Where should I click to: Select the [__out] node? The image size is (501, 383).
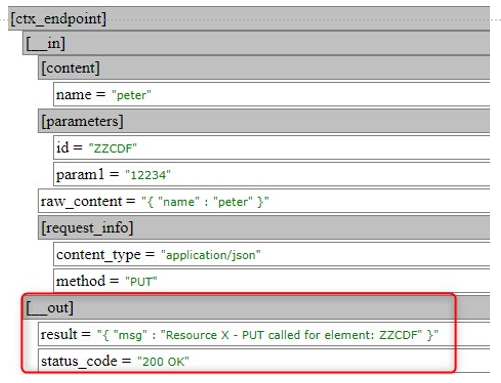(256, 307)
